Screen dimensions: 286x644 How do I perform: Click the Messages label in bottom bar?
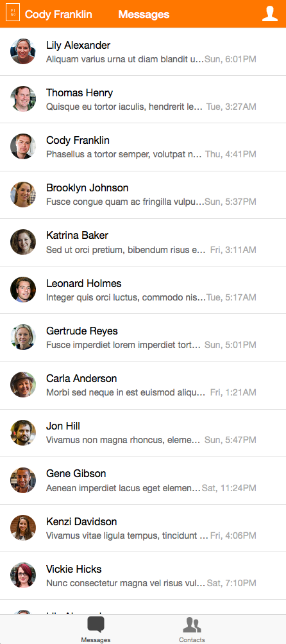point(96,640)
